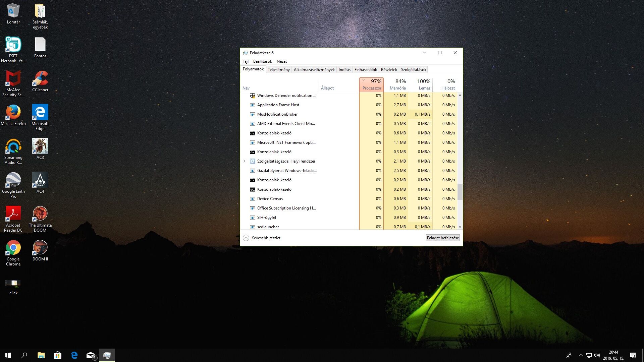
Task: Launch Google Earth Pro shortcut
Action: click(x=13, y=180)
